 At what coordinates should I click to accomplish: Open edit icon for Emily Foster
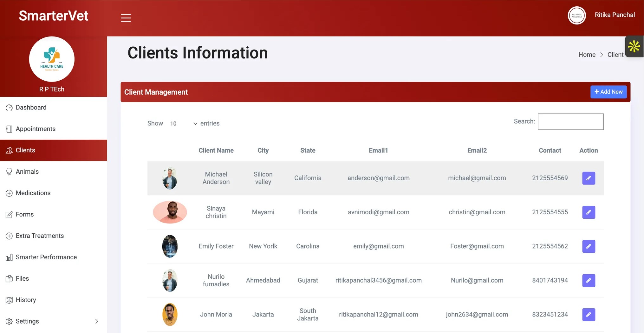pos(589,246)
